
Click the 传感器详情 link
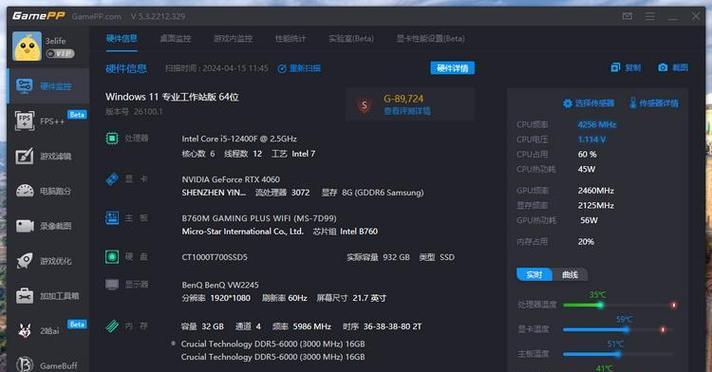tap(658, 104)
